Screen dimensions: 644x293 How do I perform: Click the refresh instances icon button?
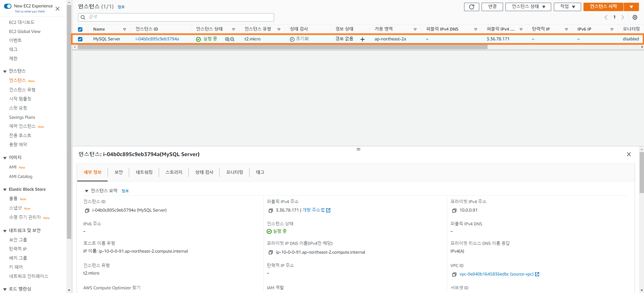click(471, 7)
